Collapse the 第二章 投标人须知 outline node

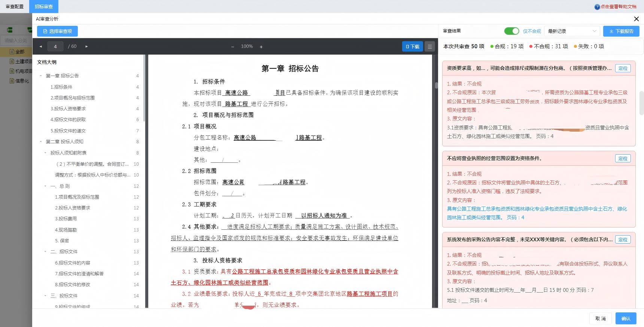click(x=41, y=142)
